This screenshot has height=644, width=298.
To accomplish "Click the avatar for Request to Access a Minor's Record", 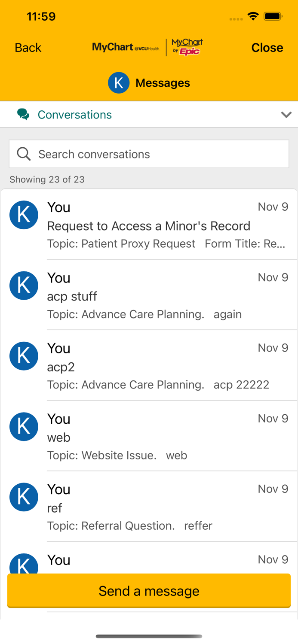I will (x=24, y=215).
